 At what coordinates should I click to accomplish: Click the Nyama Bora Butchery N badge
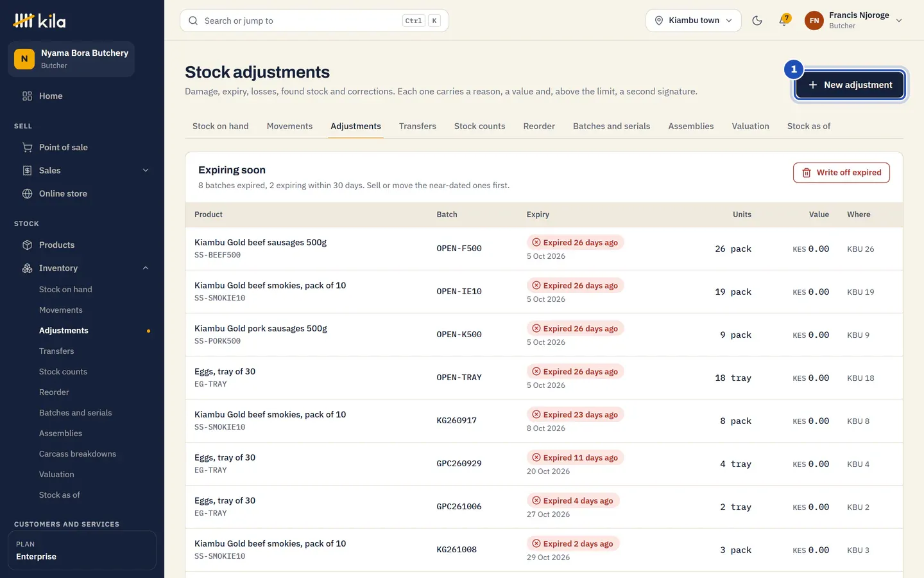pos(24,58)
